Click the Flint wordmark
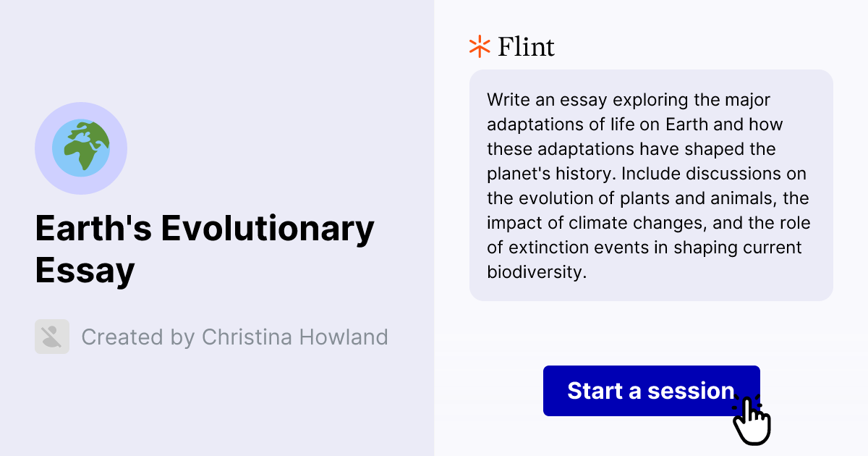This screenshot has height=456, width=868. click(x=526, y=46)
